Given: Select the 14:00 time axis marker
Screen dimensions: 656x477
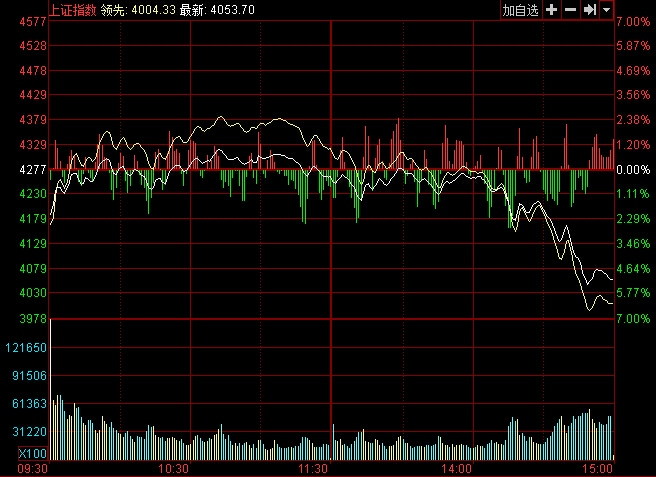Looking at the screenshot, I should pyautogui.click(x=456, y=468).
